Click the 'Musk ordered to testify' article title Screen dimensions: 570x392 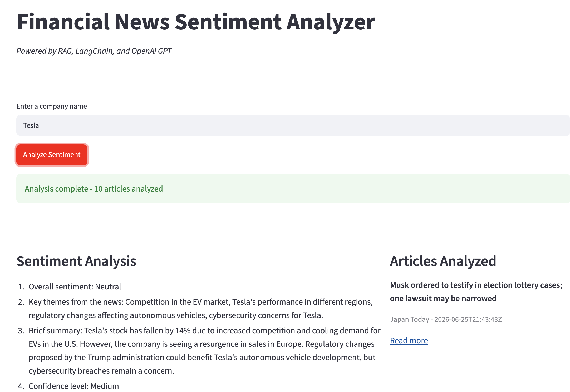[x=476, y=292]
